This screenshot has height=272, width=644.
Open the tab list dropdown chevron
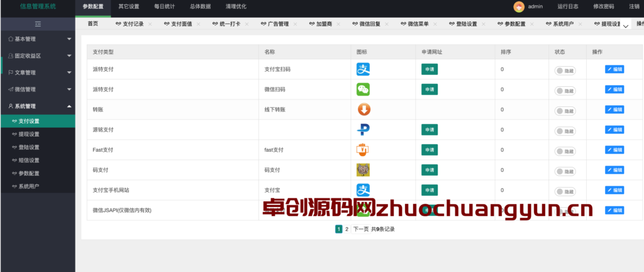[626, 25]
